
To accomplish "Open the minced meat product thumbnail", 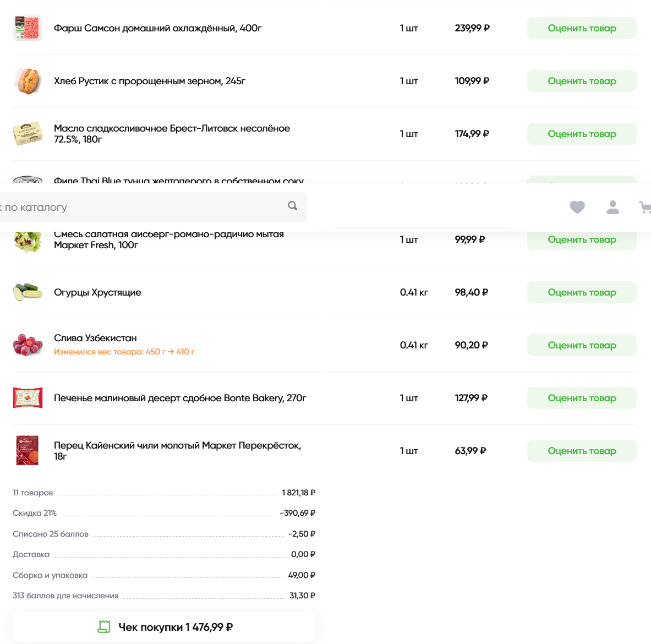I will [28, 28].
